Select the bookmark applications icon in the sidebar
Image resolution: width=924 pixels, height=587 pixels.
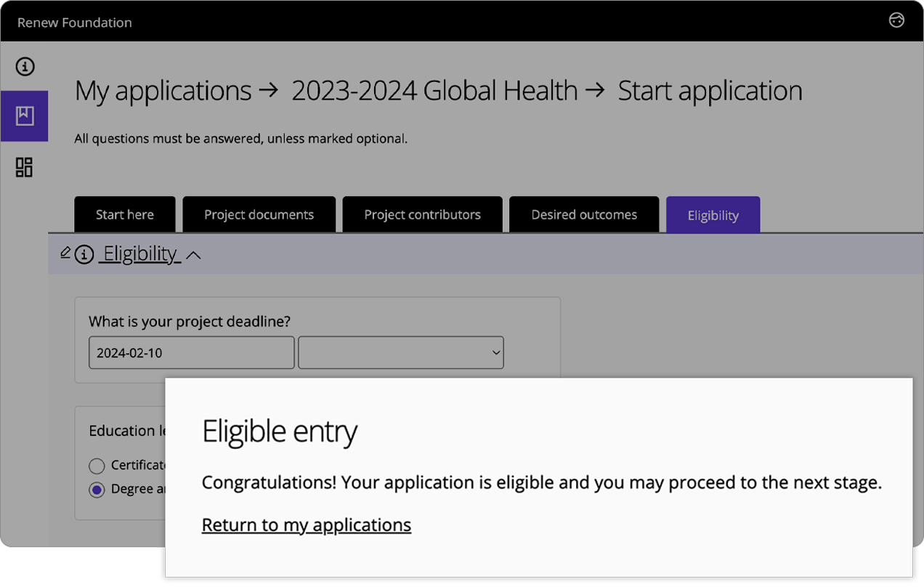pos(25,116)
